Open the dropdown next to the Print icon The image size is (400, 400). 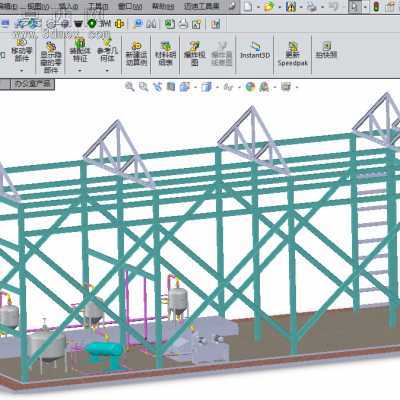pos(322,7)
